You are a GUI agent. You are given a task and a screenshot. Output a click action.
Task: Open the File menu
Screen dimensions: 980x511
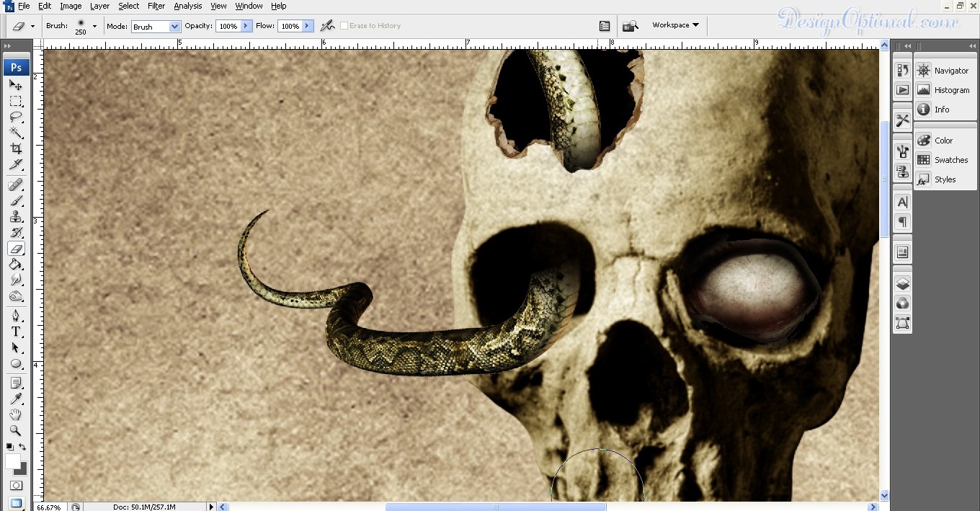24,6
